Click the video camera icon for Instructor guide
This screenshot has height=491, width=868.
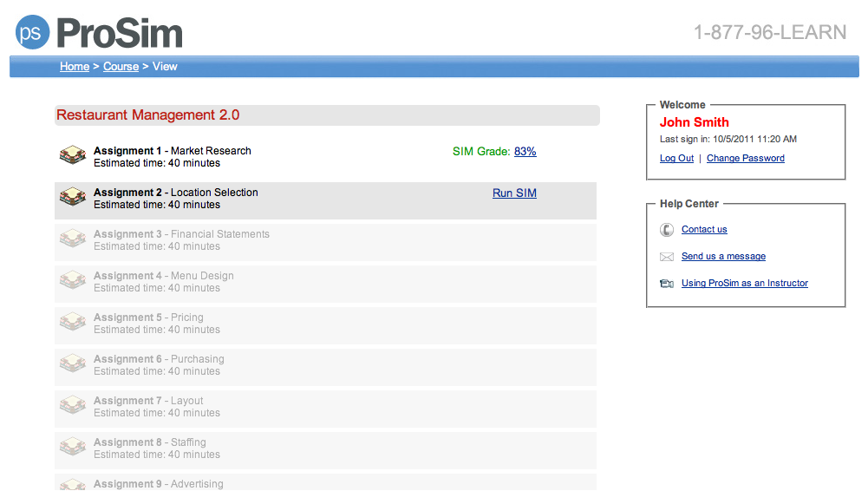click(x=667, y=284)
